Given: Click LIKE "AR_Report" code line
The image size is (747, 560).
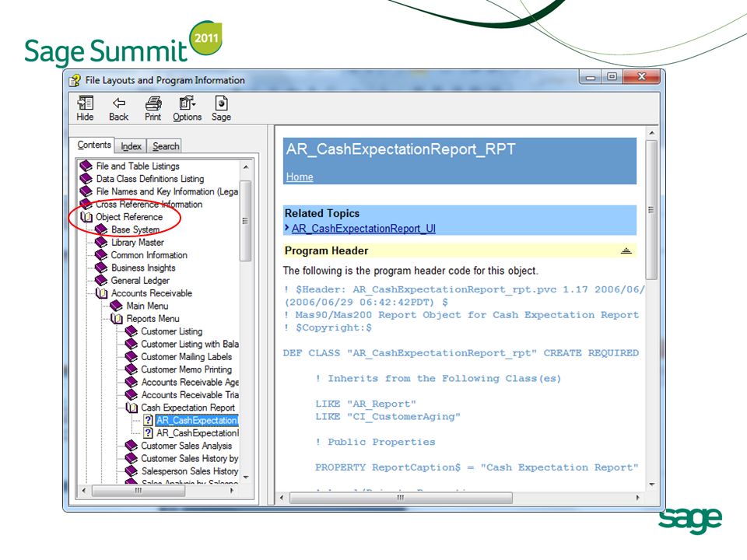Looking at the screenshot, I should pyautogui.click(x=366, y=404).
